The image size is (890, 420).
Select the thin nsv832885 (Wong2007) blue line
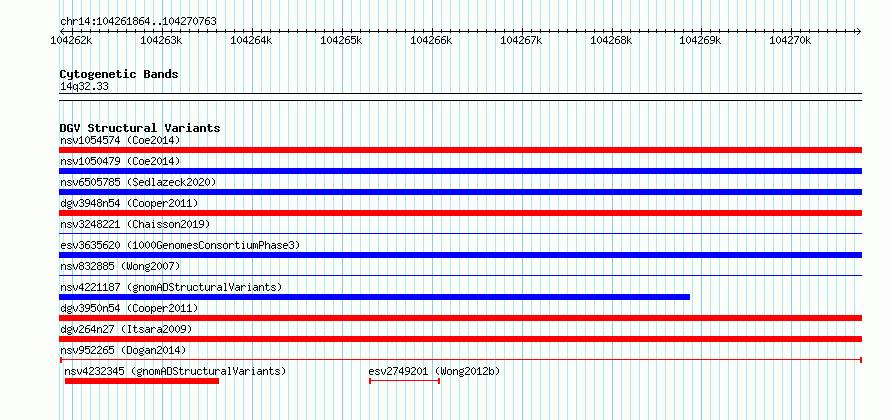tap(460, 275)
